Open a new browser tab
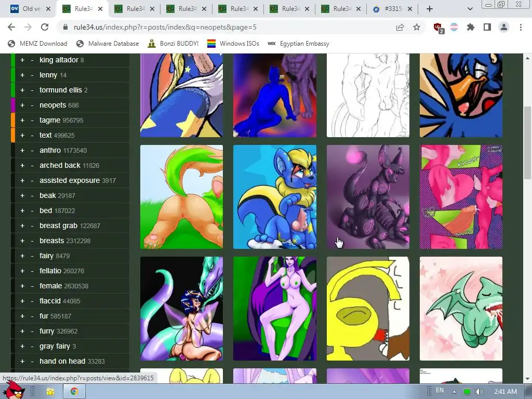The height and width of the screenshot is (399, 532). pyautogui.click(x=430, y=9)
